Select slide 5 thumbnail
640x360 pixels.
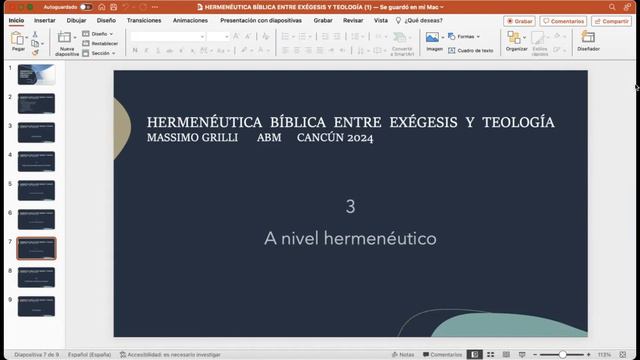tap(36, 191)
